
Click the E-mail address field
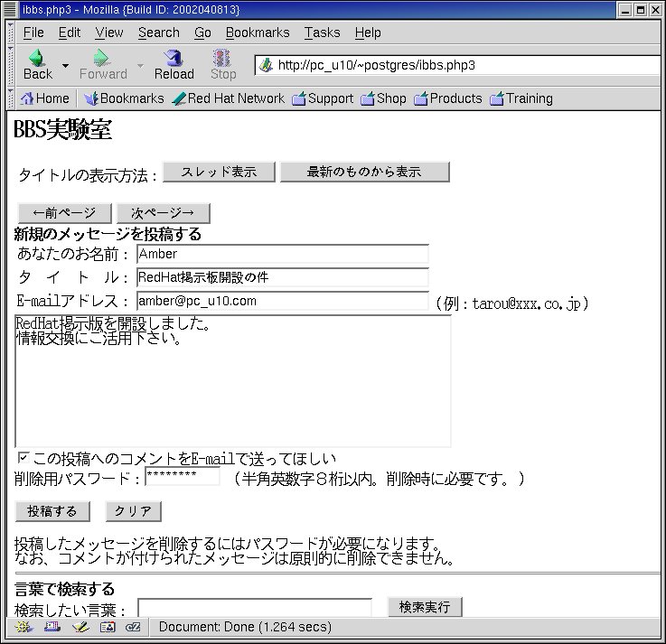click(x=283, y=301)
